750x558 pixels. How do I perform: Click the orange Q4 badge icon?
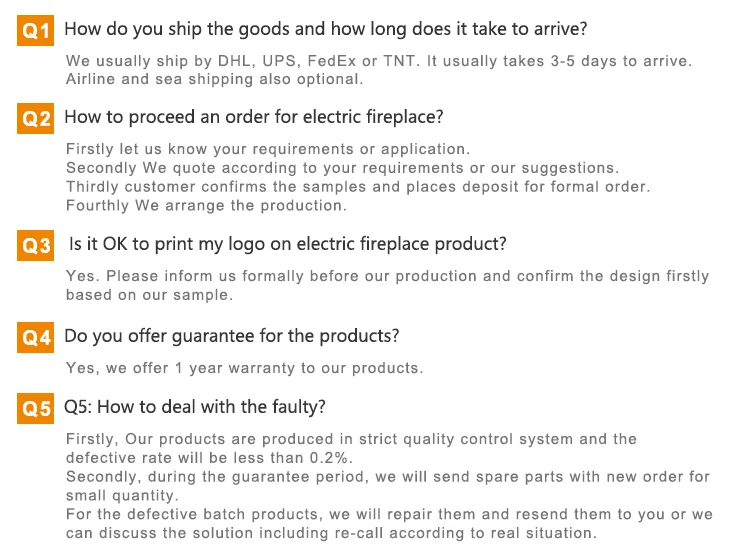[35, 338]
